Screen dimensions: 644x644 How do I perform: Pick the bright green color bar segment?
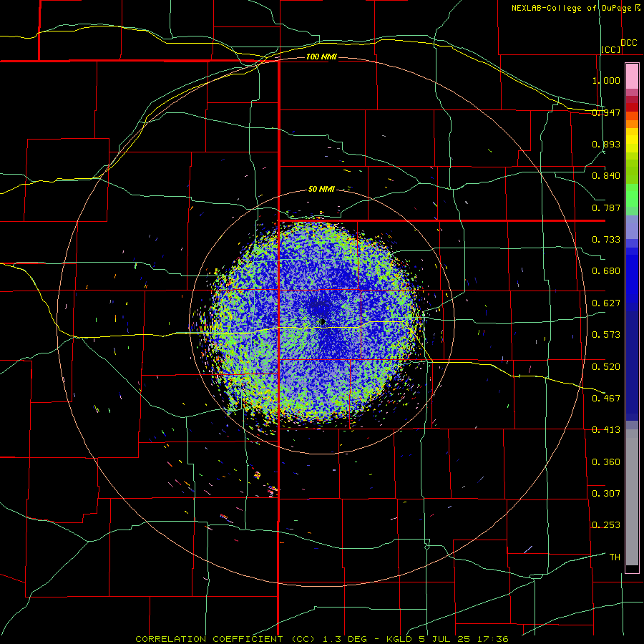tap(632, 195)
